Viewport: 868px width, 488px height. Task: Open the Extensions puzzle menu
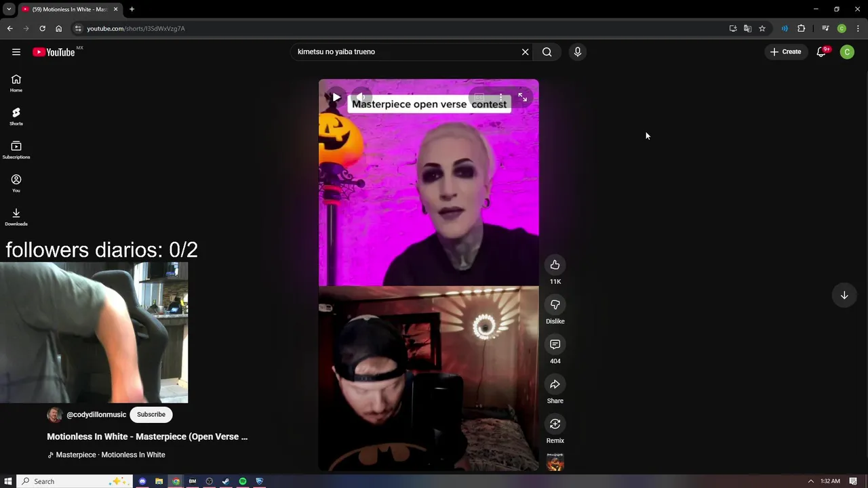[802, 28]
